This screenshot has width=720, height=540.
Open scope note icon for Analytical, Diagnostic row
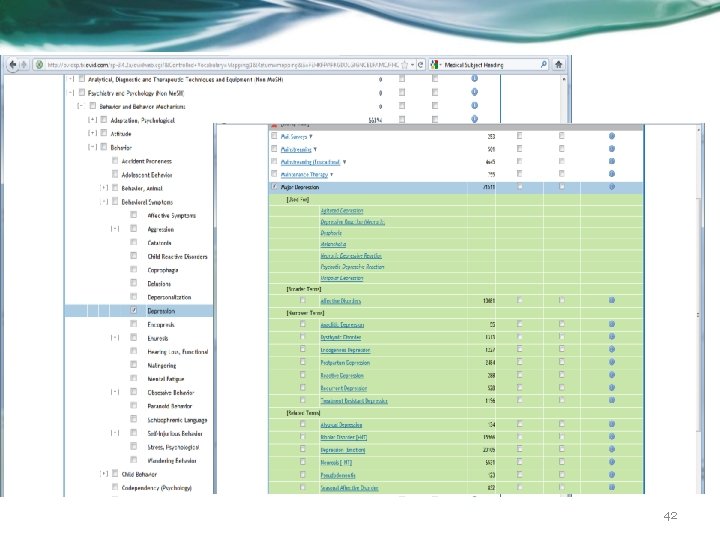tap(474, 79)
